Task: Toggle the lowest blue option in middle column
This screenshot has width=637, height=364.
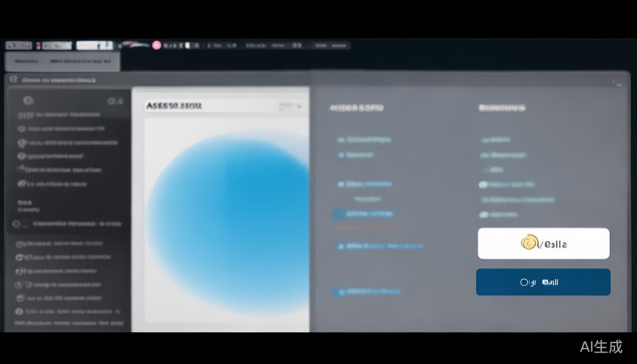Action: point(338,292)
